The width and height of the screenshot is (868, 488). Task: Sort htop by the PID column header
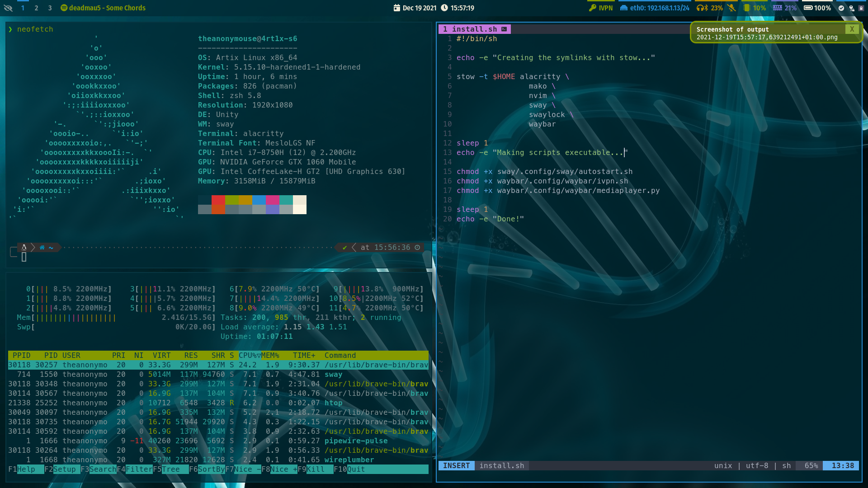tap(51, 355)
